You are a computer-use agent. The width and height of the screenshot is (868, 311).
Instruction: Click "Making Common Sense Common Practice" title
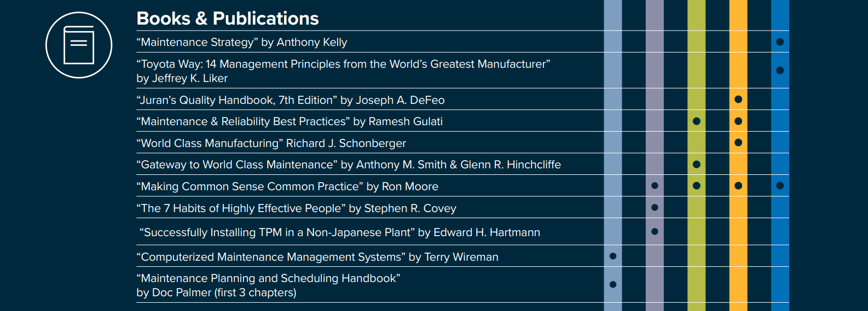[287, 186]
